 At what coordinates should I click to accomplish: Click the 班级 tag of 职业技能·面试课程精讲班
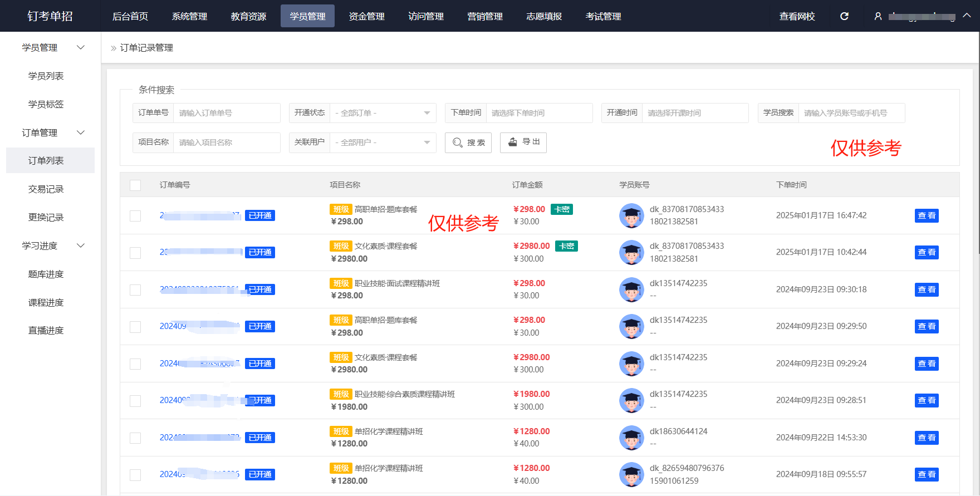[x=341, y=283]
